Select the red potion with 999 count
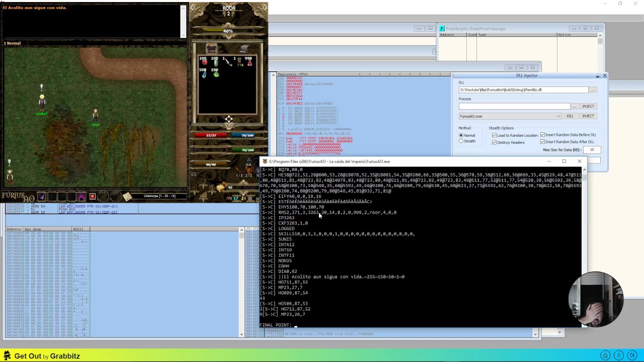 pos(249,62)
